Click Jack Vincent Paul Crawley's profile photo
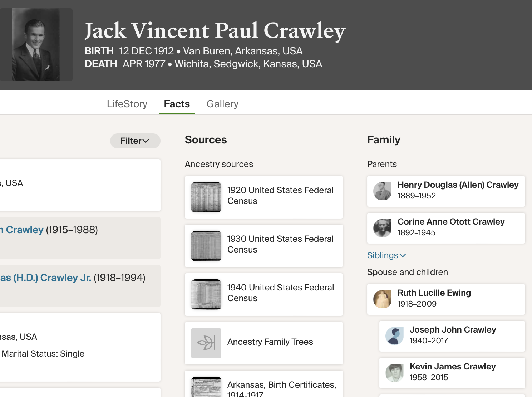Image resolution: width=532 pixels, height=397 pixels. click(36, 45)
